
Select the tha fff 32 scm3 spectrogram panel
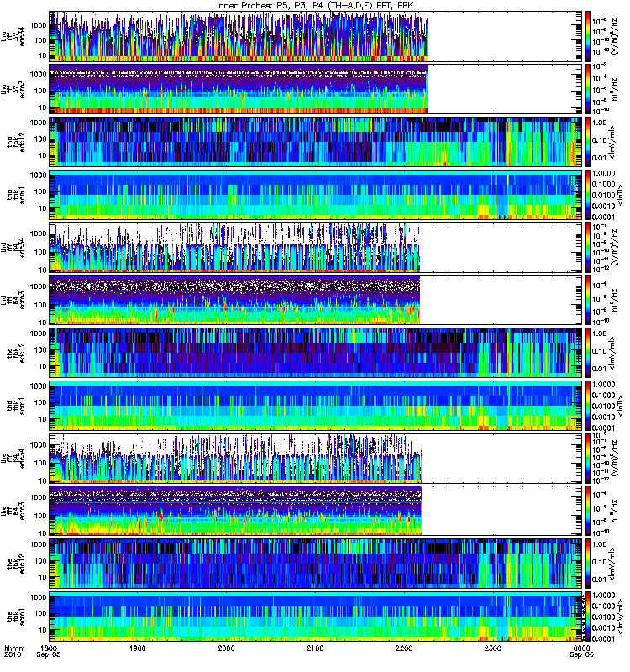[316, 89]
